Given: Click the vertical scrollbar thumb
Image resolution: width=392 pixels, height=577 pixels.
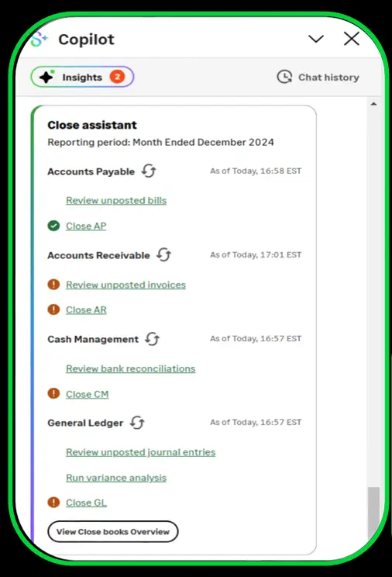Looking at the screenshot, I should point(373,515).
